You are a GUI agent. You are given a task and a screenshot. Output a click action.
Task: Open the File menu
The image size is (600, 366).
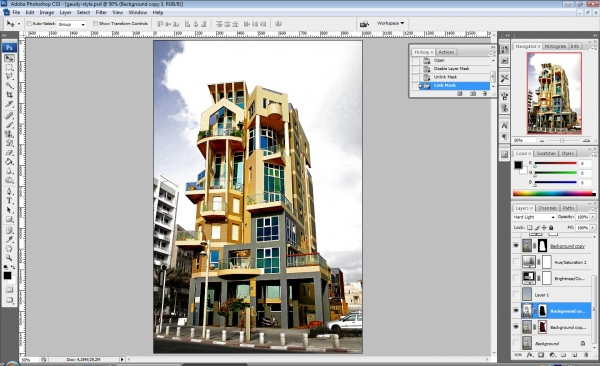point(16,13)
